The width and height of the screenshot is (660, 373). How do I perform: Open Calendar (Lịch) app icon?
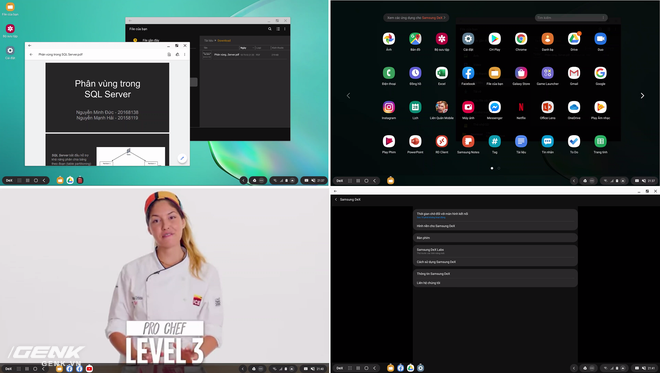(x=415, y=107)
